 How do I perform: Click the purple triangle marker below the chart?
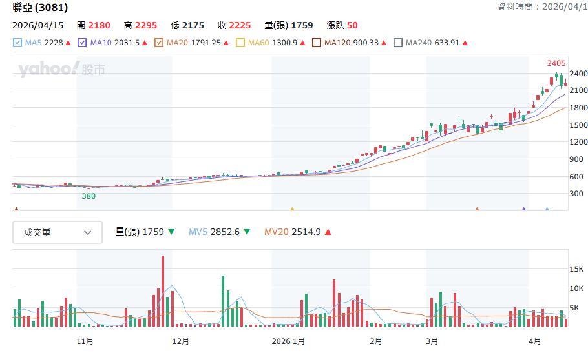point(523,208)
